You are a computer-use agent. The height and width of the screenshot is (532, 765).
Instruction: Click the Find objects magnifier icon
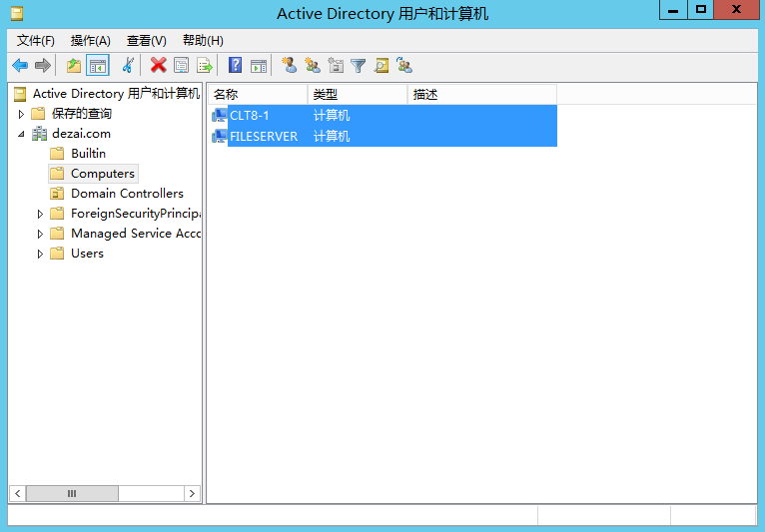(x=382, y=65)
